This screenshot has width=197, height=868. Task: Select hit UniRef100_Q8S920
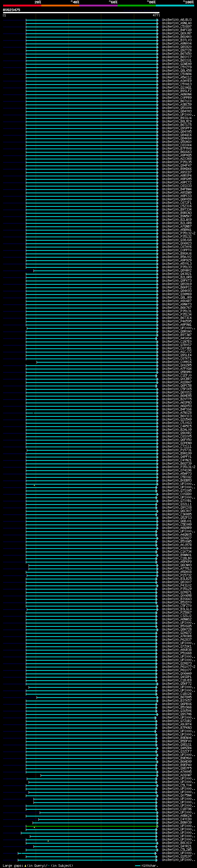point(177,47)
